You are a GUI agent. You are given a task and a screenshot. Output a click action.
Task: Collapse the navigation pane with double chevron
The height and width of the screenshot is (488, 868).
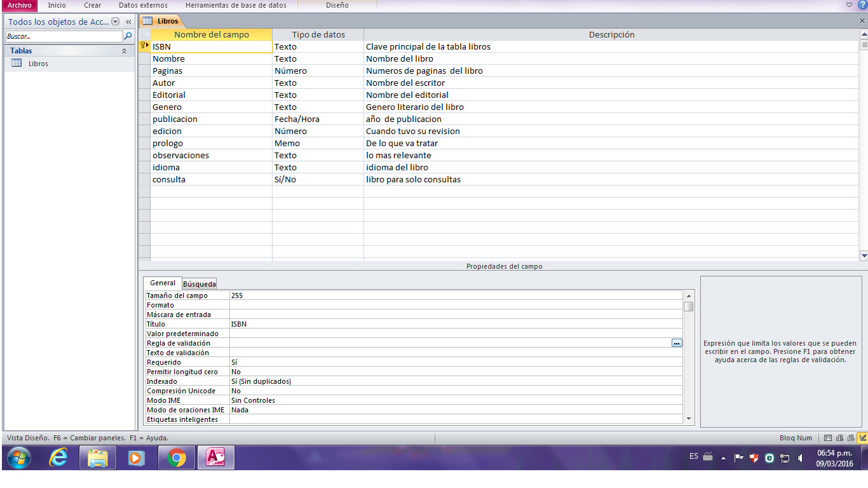tap(128, 22)
